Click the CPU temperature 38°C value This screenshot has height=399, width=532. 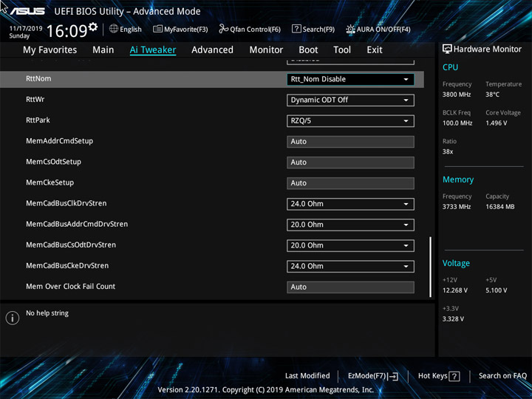click(492, 95)
